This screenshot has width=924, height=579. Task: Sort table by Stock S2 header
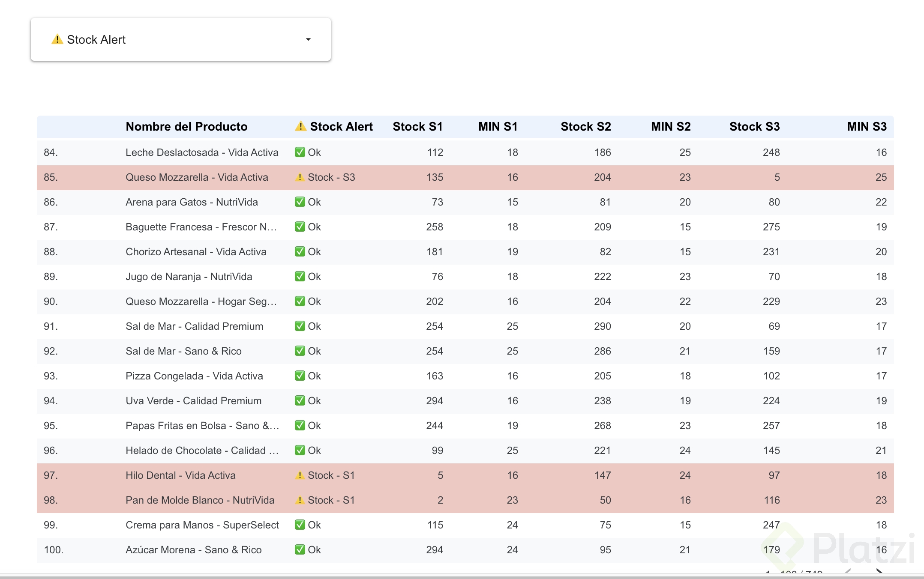pos(585,126)
